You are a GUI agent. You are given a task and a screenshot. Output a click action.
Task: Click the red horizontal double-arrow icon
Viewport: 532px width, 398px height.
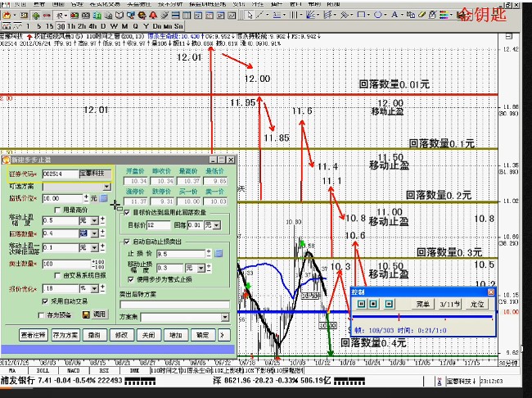[x=47, y=16]
